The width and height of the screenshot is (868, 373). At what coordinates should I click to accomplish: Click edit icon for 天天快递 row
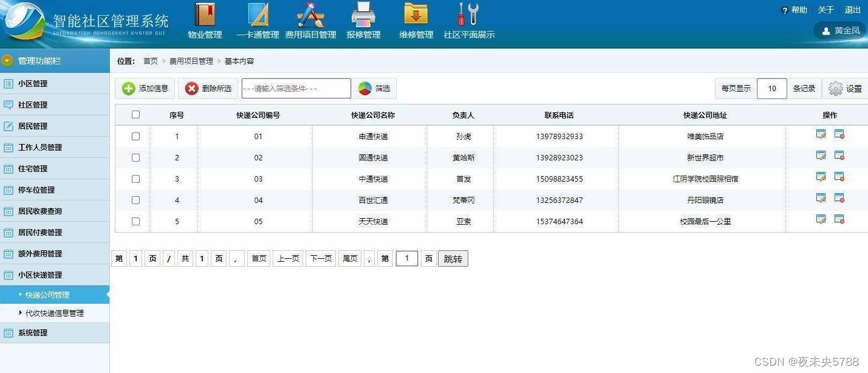point(821,219)
